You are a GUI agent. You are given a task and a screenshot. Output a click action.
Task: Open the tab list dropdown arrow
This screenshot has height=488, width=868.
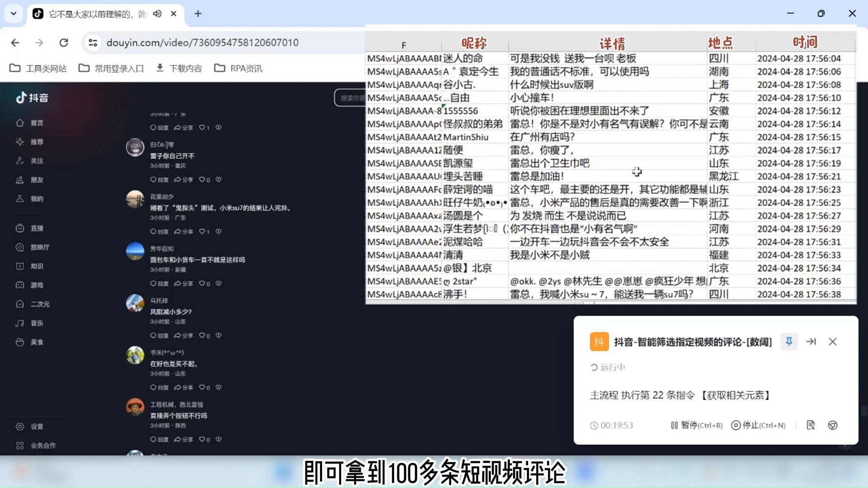[14, 14]
